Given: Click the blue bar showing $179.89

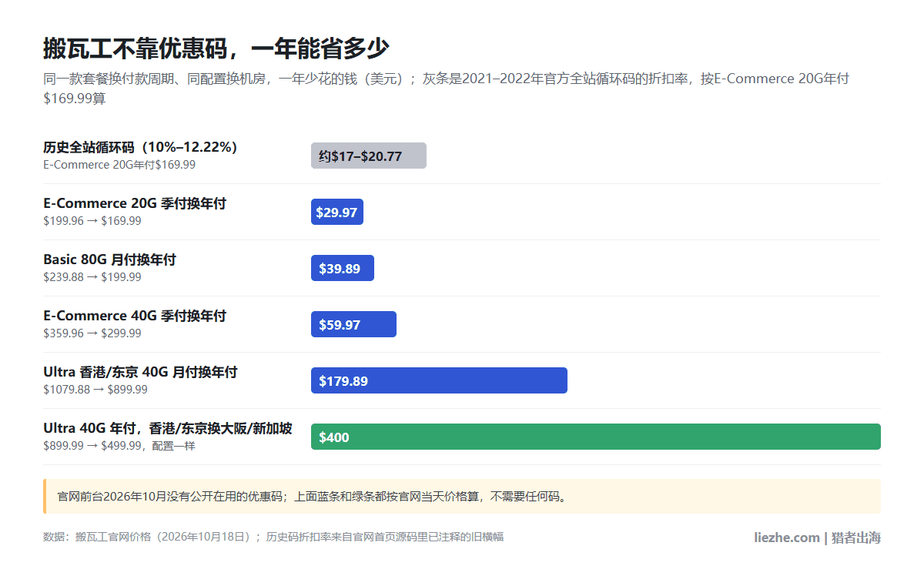Looking at the screenshot, I should [439, 380].
